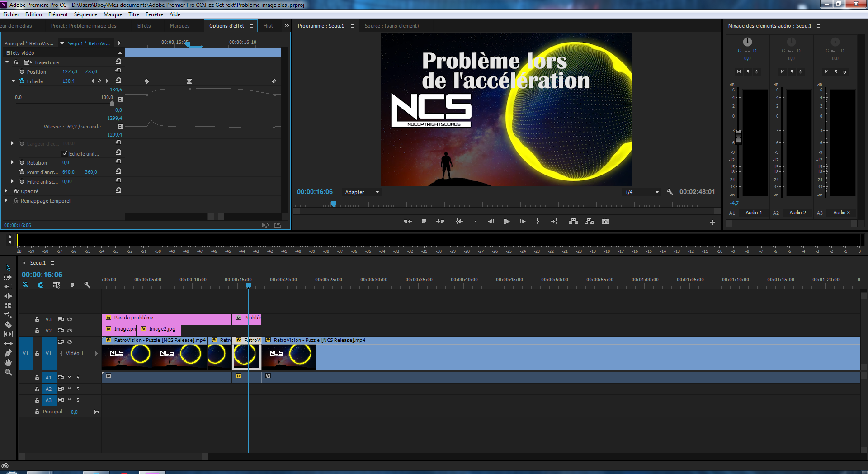The width and height of the screenshot is (868, 474).
Task: Reset Position parameter
Action: [x=118, y=71]
